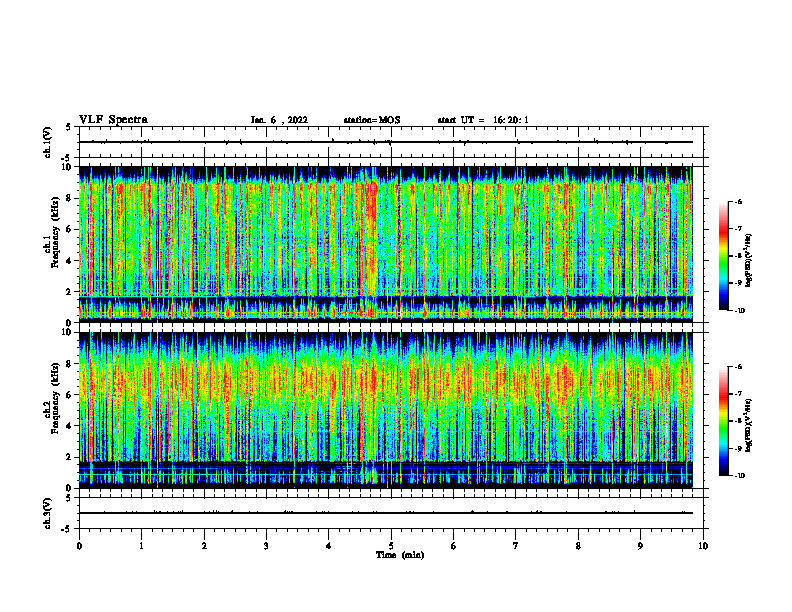
Task: Click the 'ch.3(V)' waveform axis label
Action: (x=48, y=513)
